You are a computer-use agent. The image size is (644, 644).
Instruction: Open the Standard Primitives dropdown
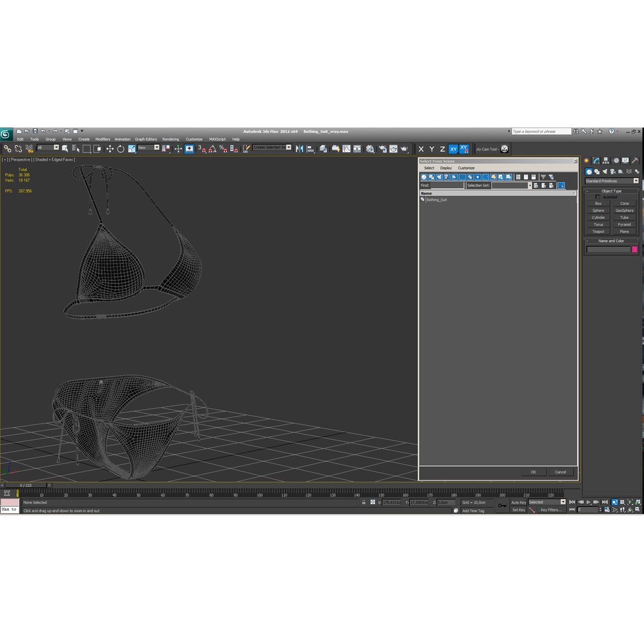click(612, 181)
